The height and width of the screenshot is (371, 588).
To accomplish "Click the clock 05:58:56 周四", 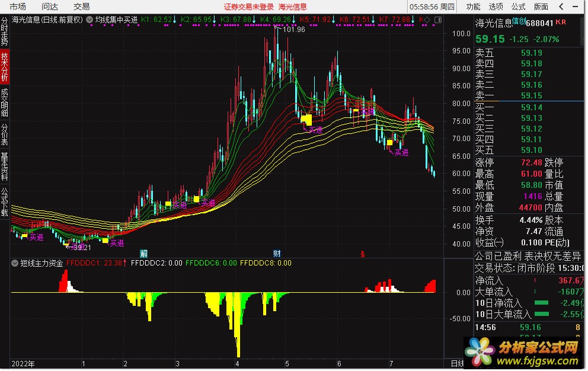I will (432, 7).
